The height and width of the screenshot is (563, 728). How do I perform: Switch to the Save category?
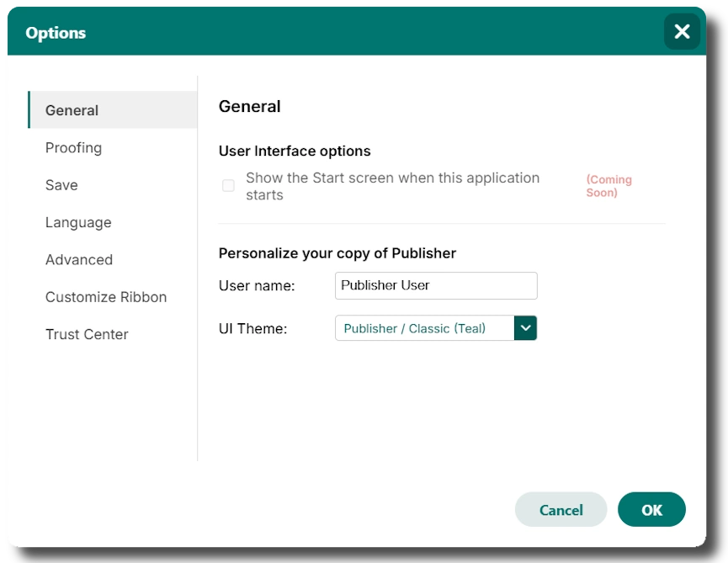pos(113,185)
